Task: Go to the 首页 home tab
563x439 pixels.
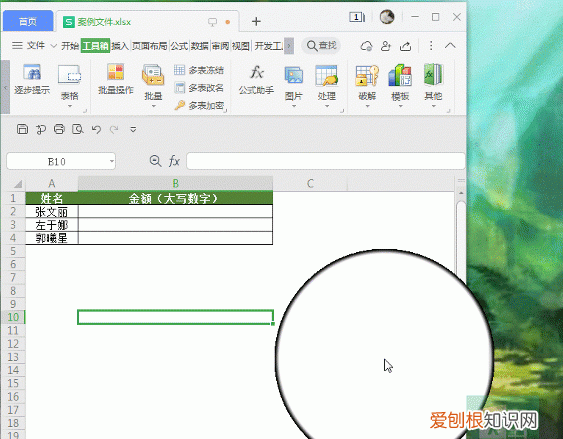Action: (28, 22)
